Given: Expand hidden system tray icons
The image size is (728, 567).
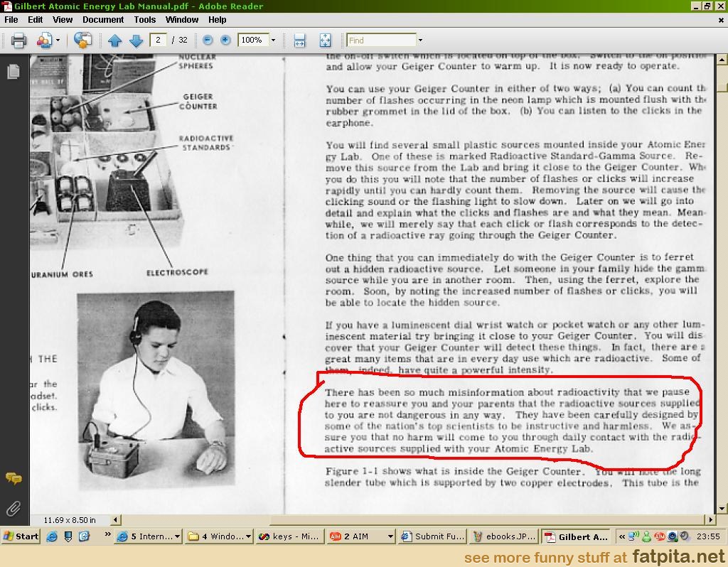Looking at the screenshot, I should pos(621,536).
